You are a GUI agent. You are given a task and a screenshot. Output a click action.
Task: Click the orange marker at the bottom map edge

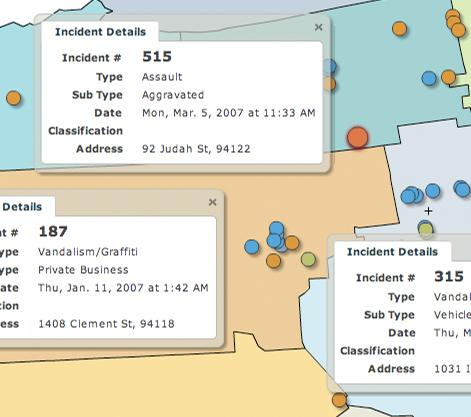[339, 400]
